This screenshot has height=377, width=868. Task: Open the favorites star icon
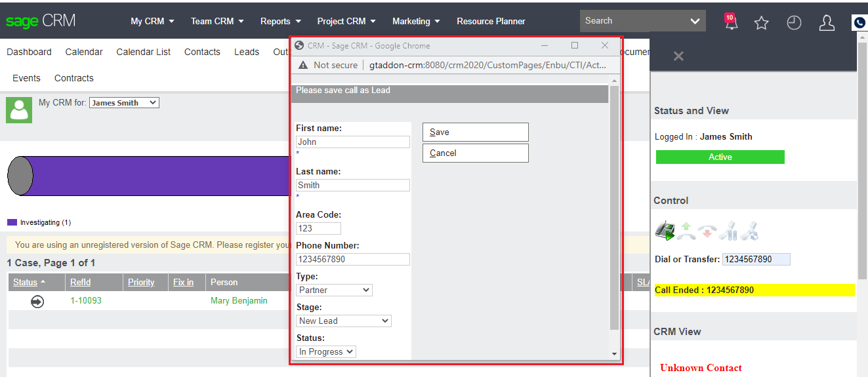pos(761,23)
